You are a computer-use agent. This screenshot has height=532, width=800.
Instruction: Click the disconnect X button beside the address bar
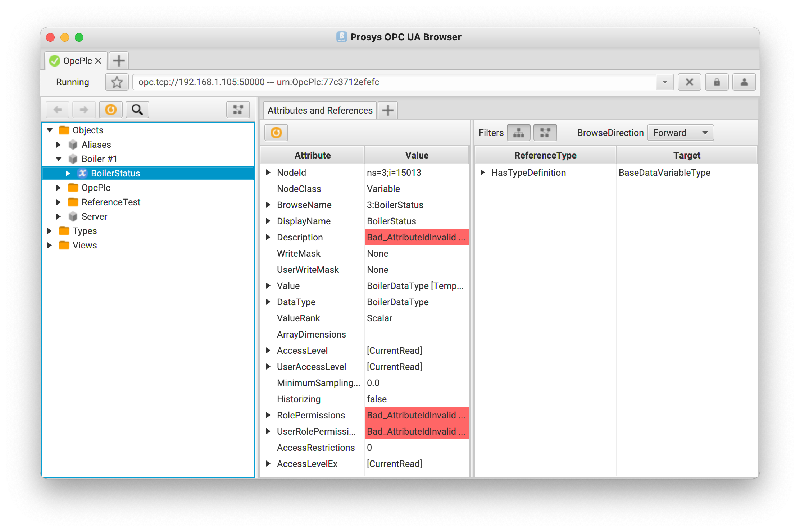tap(689, 82)
